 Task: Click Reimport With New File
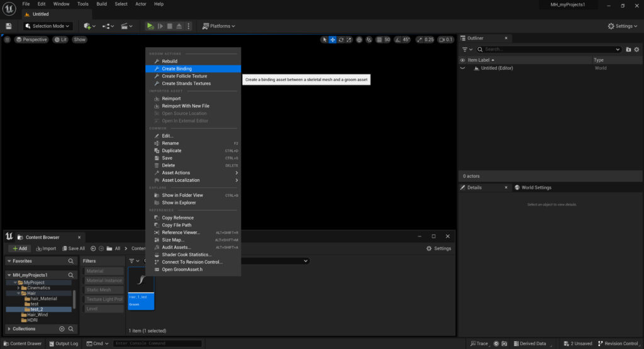point(193,106)
